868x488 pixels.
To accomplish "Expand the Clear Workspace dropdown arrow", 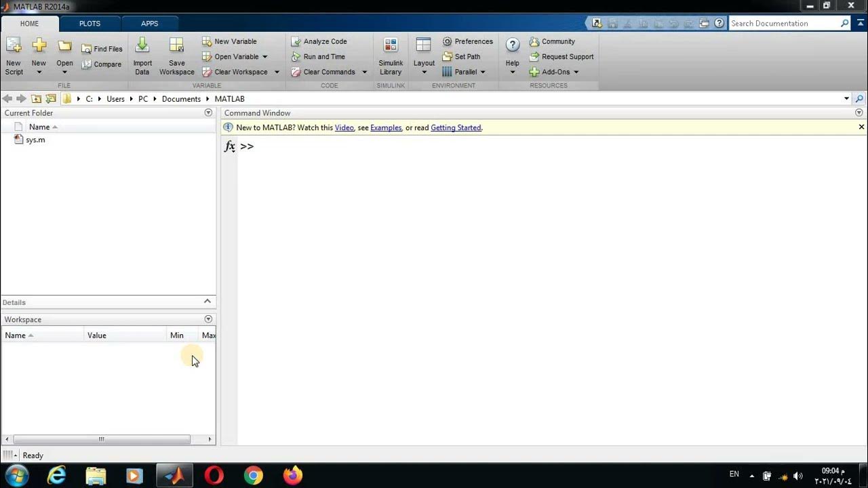I will (x=277, y=72).
